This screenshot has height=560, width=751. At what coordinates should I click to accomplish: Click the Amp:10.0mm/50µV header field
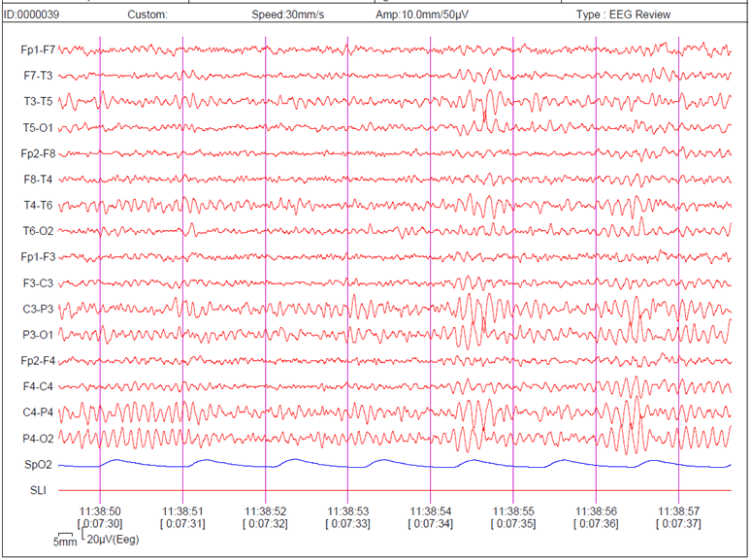click(x=422, y=15)
